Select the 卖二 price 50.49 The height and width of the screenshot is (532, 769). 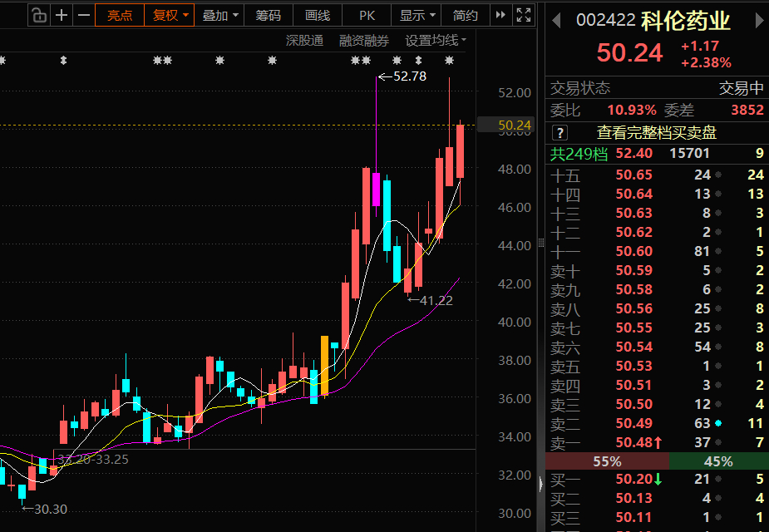click(x=634, y=424)
